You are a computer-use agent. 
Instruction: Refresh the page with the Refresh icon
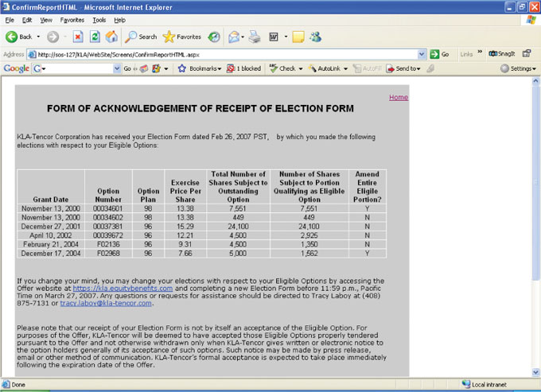tap(95, 37)
